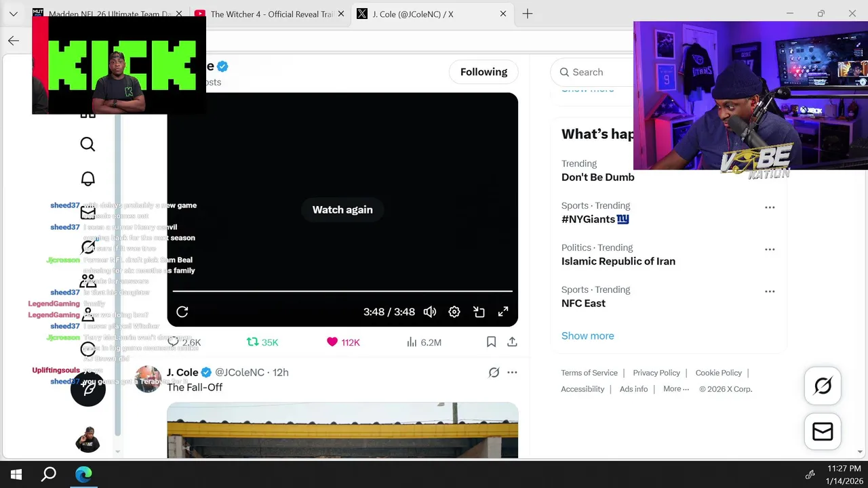Screen dimensions: 868x488
Task: Open more options for NFC East trend
Action: coord(770,291)
